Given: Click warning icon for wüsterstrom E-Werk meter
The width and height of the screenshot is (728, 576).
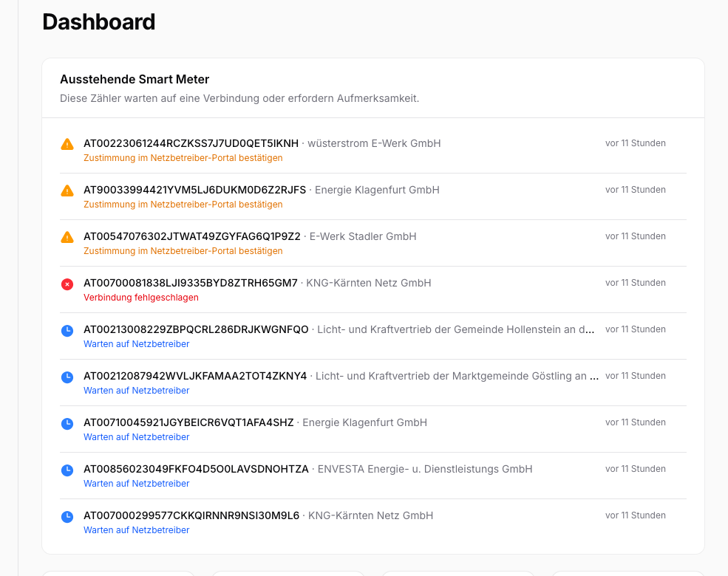Looking at the screenshot, I should [67, 144].
